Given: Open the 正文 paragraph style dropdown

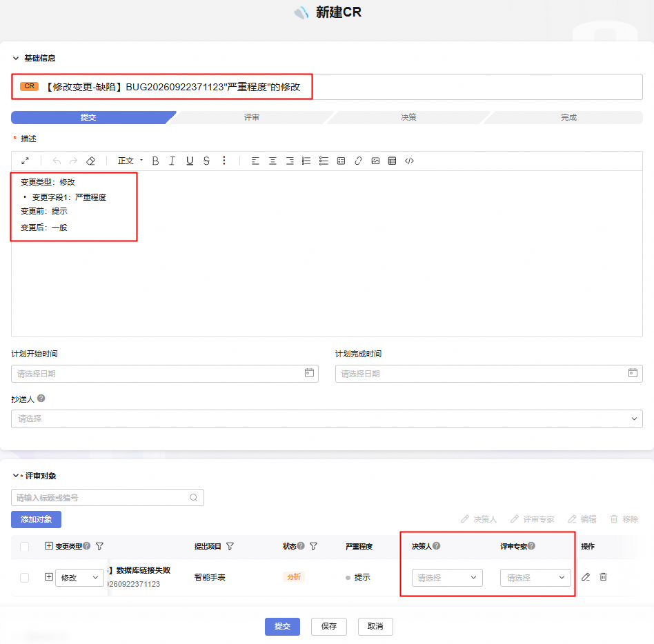Looking at the screenshot, I should pos(130,161).
